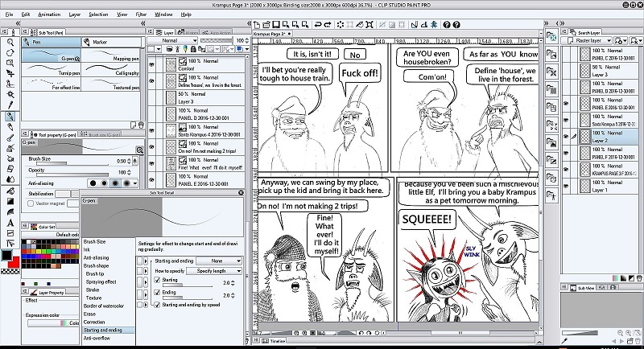Toggle the eye of Santa Krampus 4 layer
Viewport: 644px width, 349px height.
click(x=151, y=130)
